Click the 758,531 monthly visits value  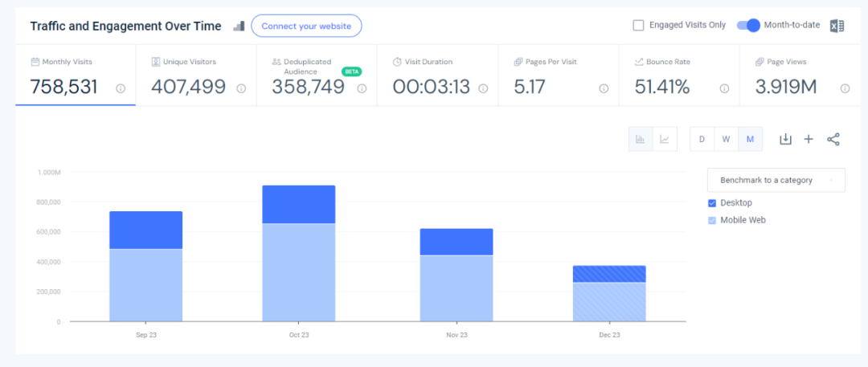pyautogui.click(x=64, y=87)
